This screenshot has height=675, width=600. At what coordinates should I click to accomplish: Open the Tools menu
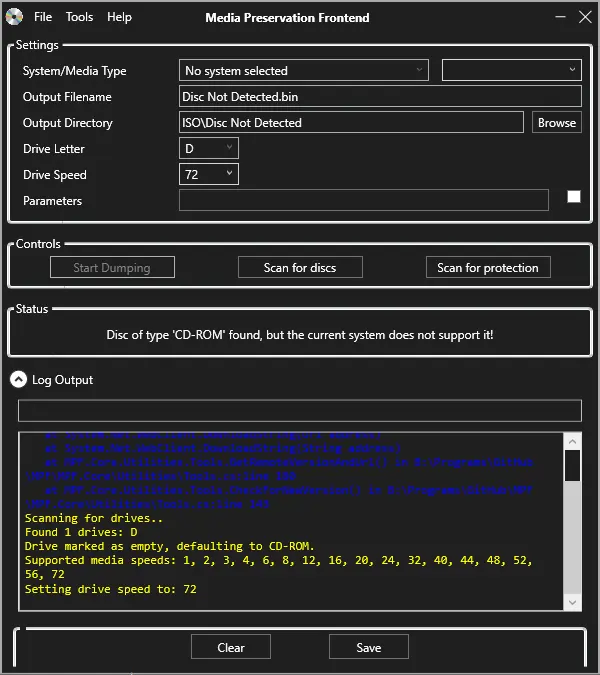(79, 17)
